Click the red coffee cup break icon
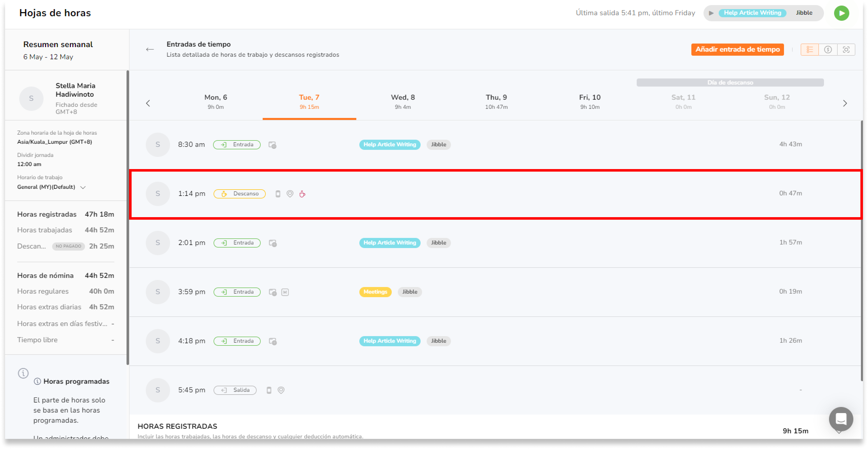Viewport: 868px width, 449px height. click(302, 194)
